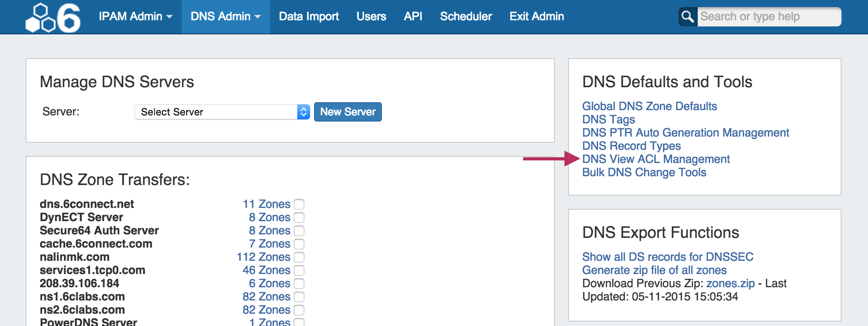Check the dns.6connect.net zones checkbox

299,204
